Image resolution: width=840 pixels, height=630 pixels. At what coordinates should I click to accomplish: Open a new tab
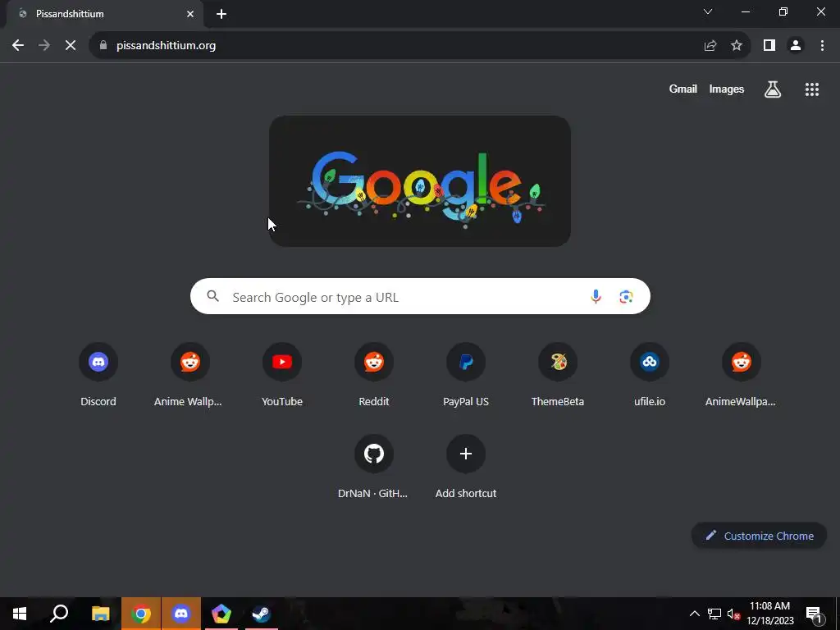[x=221, y=14]
